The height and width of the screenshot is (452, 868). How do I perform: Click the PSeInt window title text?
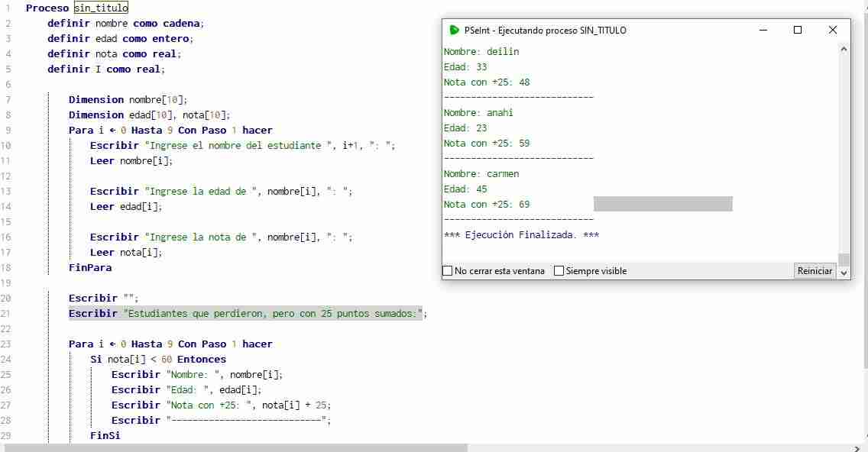546,31
